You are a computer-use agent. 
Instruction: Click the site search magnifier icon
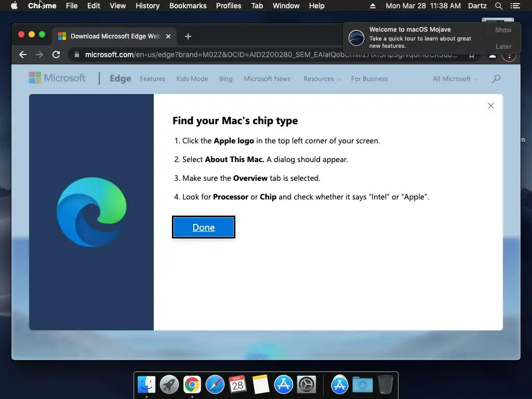tap(496, 79)
